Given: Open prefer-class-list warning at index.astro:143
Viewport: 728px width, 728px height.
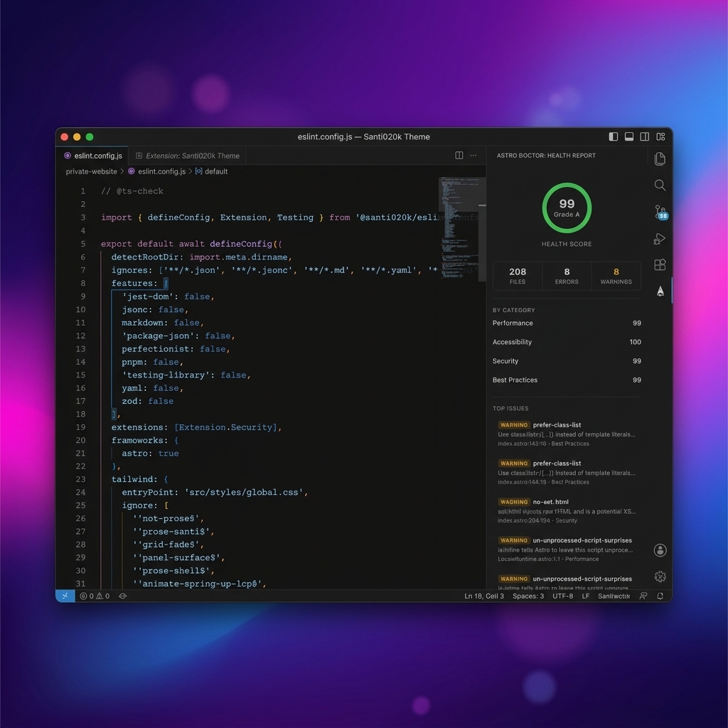Looking at the screenshot, I should pyautogui.click(x=567, y=434).
